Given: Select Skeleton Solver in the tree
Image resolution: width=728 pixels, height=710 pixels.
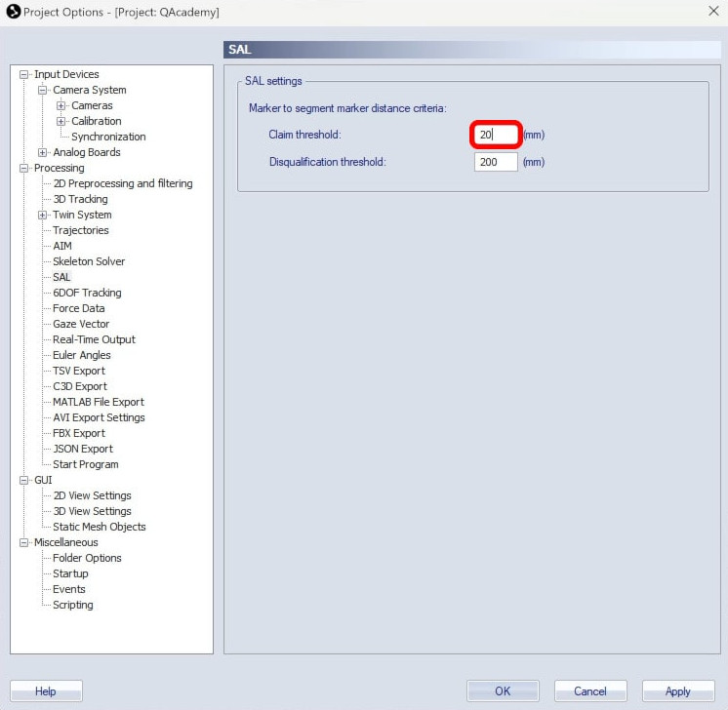Looking at the screenshot, I should (x=89, y=261).
